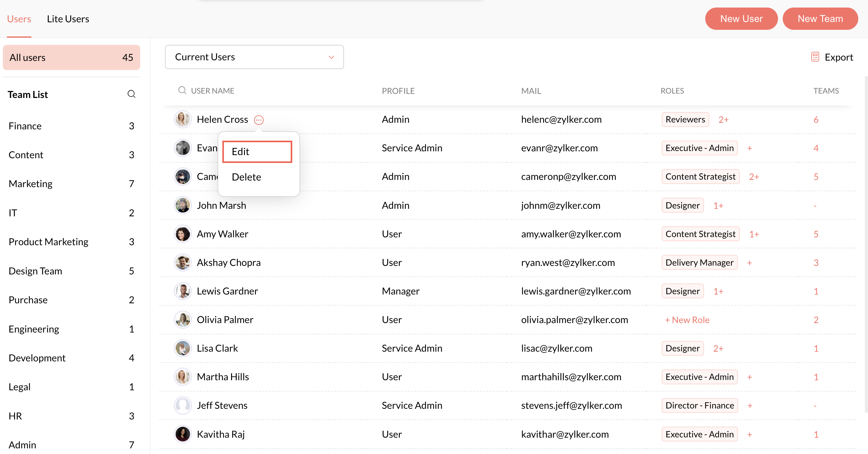
Task: Click the Export document icon
Action: tap(815, 57)
